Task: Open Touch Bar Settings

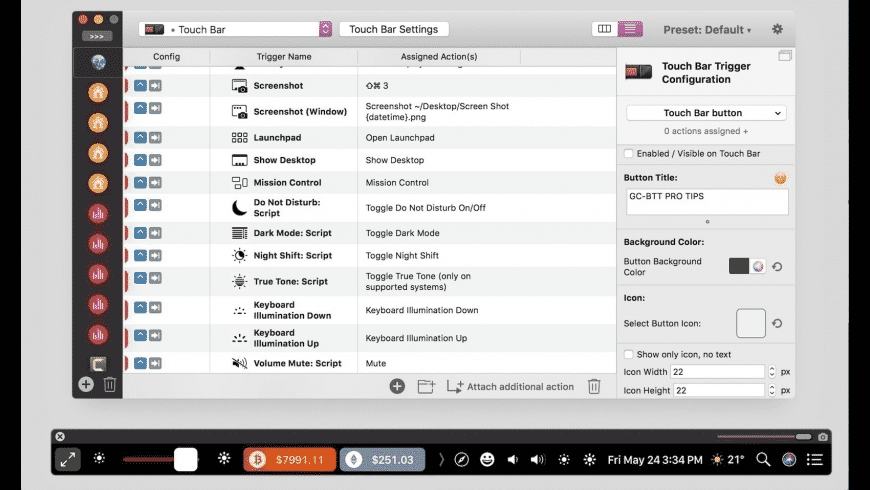Action: point(393,29)
